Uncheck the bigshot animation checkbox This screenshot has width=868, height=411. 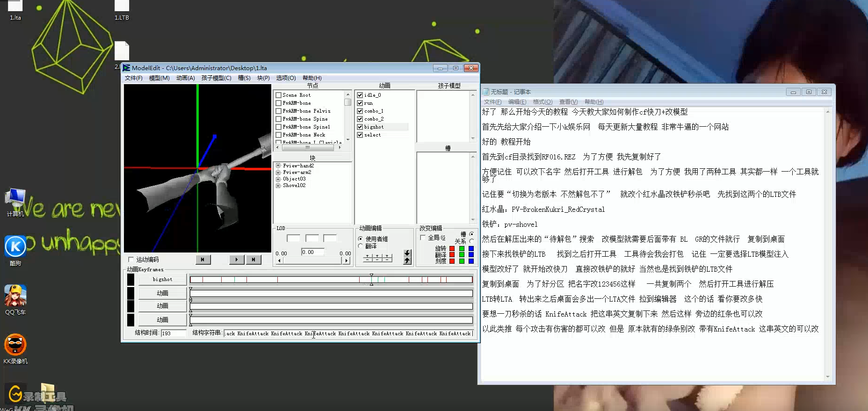tap(360, 127)
